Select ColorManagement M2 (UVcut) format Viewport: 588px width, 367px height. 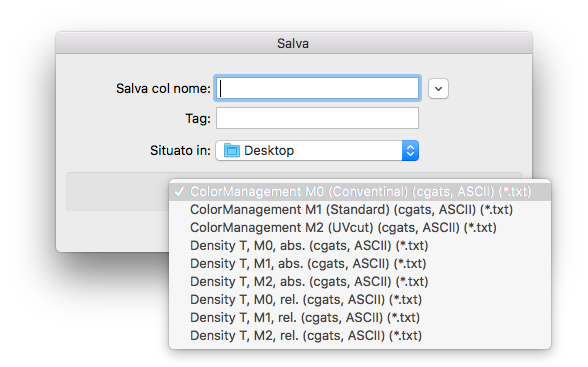pos(360,228)
